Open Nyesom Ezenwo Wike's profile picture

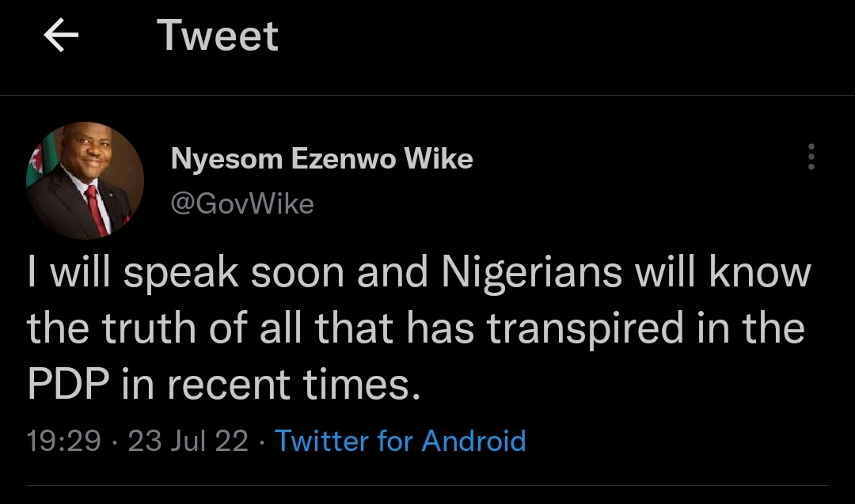tap(85, 180)
